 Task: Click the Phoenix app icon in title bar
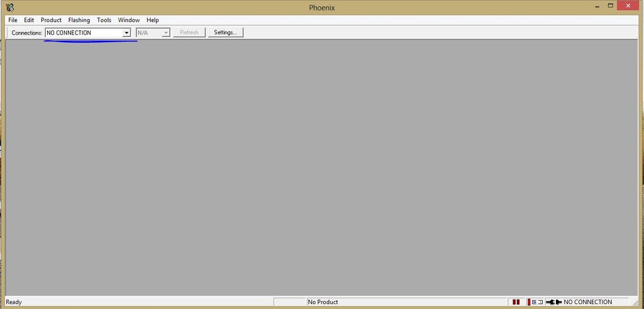pyautogui.click(x=9, y=7)
